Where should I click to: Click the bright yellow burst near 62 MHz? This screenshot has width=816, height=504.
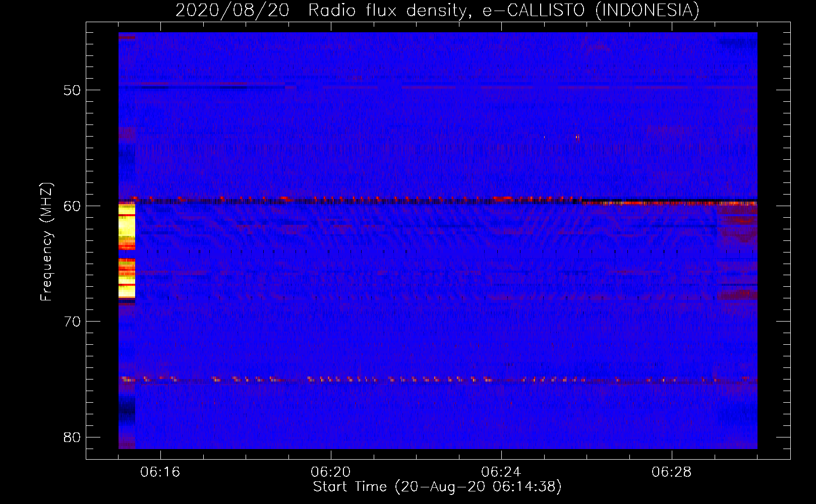[127, 227]
